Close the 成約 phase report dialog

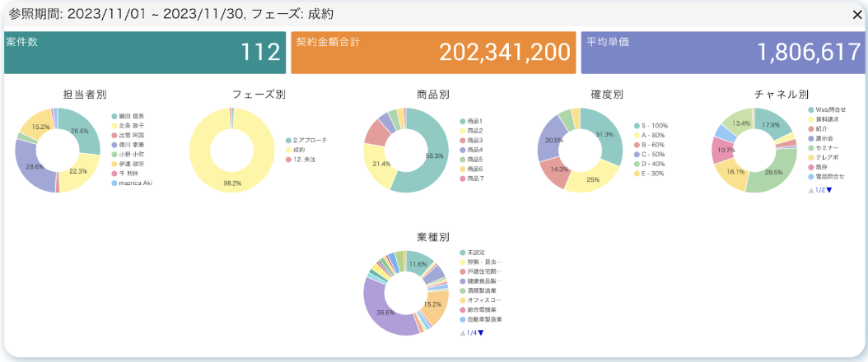coord(857,14)
